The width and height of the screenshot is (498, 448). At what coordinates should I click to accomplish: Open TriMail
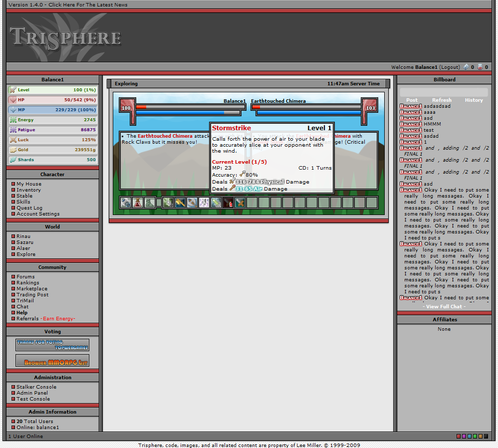pyautogui.click(x=25, y=301)
